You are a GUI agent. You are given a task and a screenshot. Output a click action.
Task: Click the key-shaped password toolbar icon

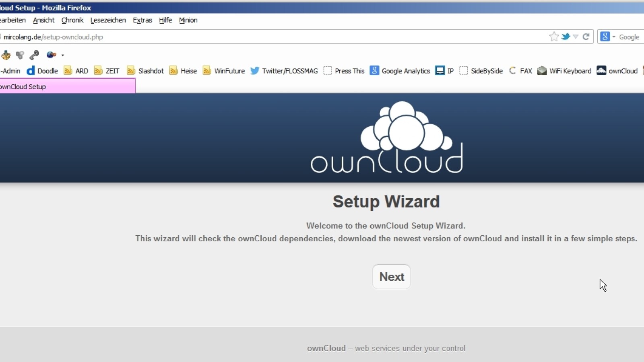34,55
